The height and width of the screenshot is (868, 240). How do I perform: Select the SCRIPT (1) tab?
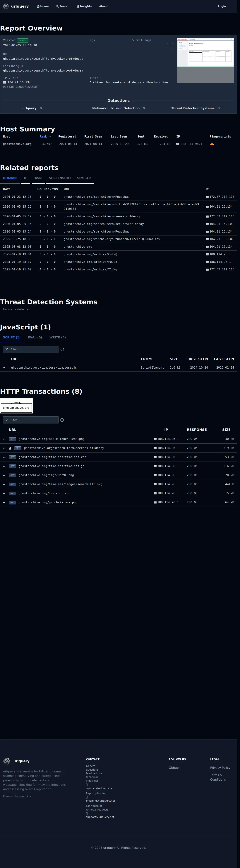click(12, 337)
